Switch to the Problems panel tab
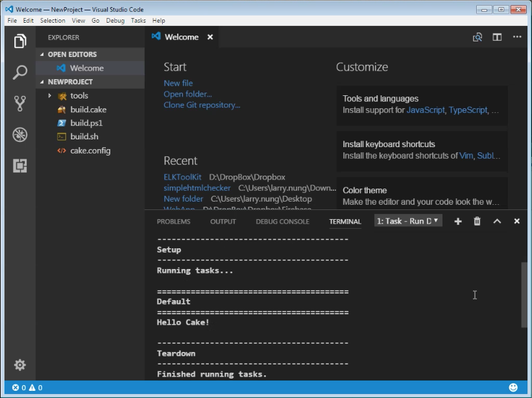Screen dimensions: 532x398 coord(173,222)
